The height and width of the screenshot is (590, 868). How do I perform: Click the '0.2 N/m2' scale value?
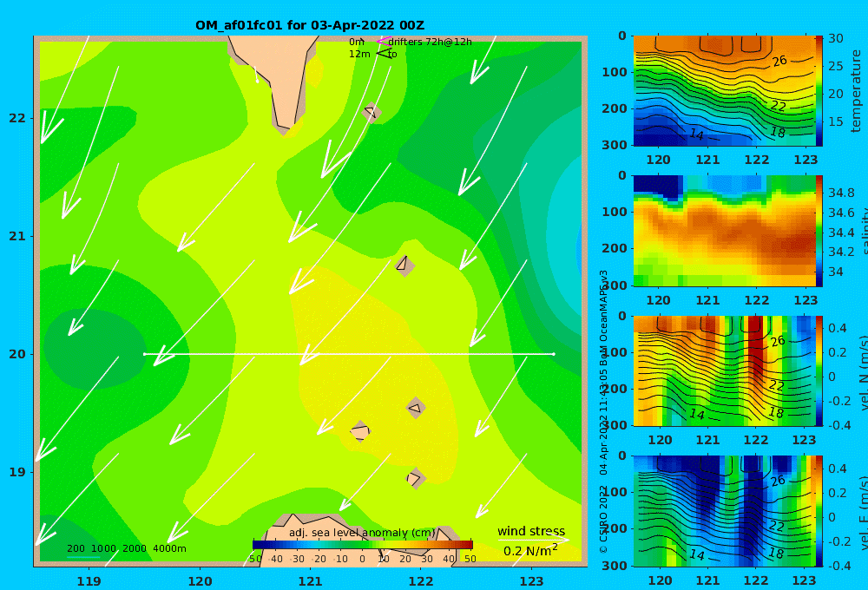click(530, 551)
